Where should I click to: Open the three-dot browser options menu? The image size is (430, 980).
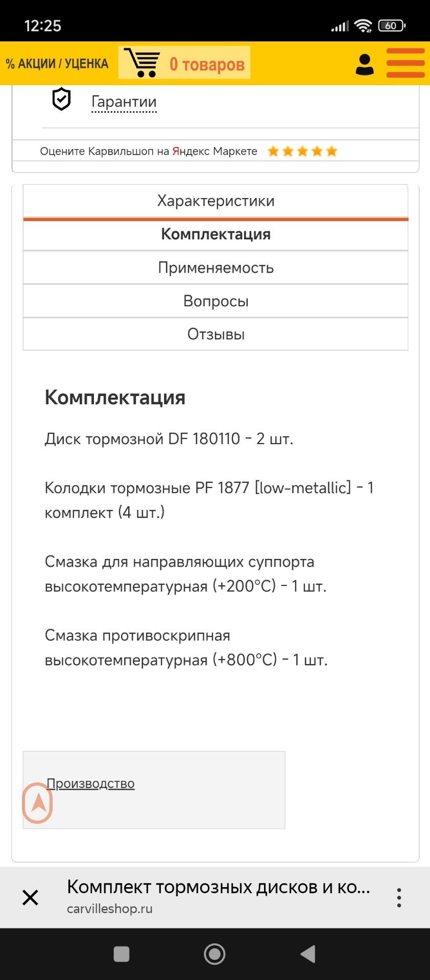click(399, 897)
